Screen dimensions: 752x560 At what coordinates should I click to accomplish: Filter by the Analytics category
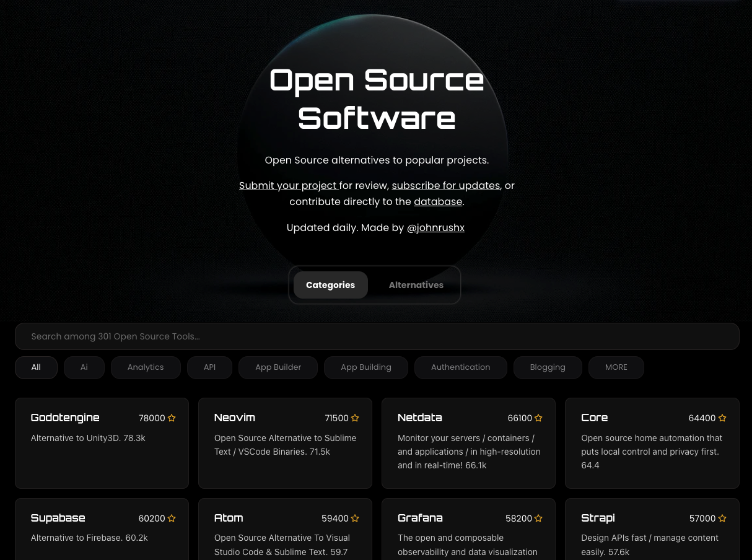pos(146,367)
